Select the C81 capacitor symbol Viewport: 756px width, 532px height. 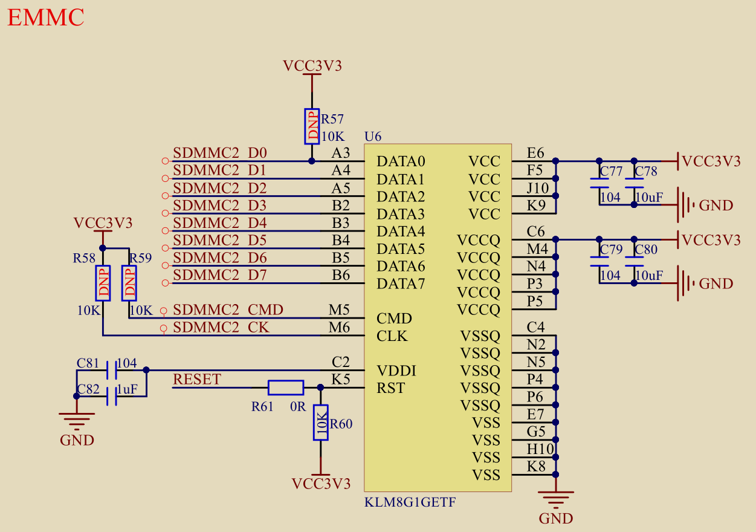click(x=111, y=369)
